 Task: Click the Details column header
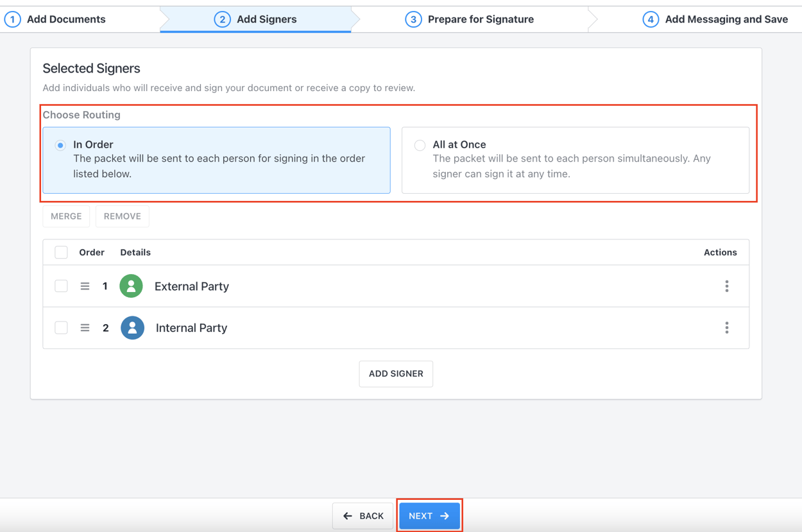click(x=135, y=252)
